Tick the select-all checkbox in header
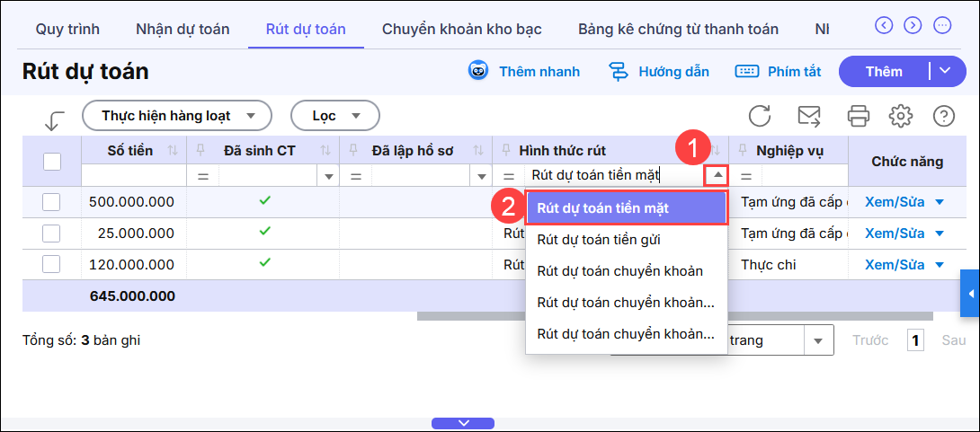Image resolution: width=980 pixels, height=432 pixels. pos(52,162)
